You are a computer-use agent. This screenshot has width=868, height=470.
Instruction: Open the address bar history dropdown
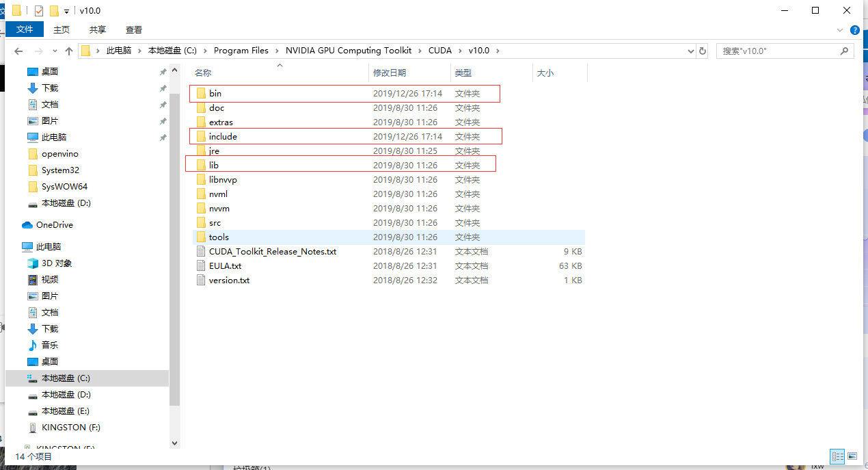pyautogui.click(x=690, y=51)
